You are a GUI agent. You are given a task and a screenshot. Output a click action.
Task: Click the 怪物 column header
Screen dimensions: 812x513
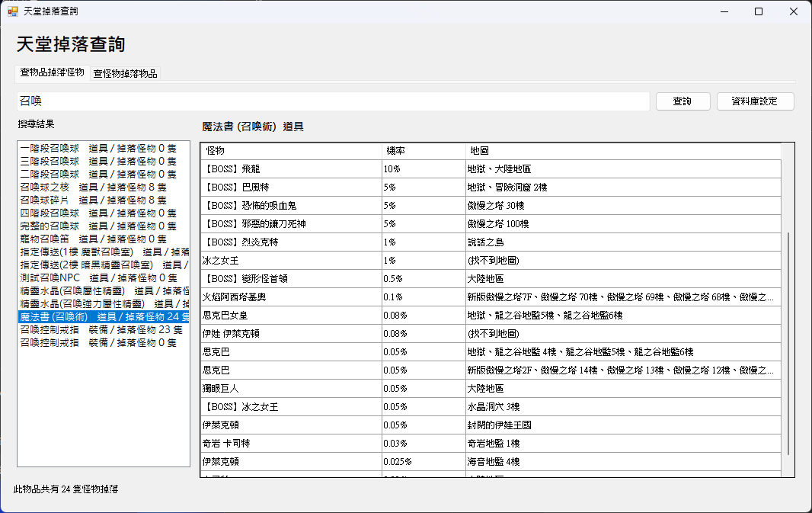292,151
